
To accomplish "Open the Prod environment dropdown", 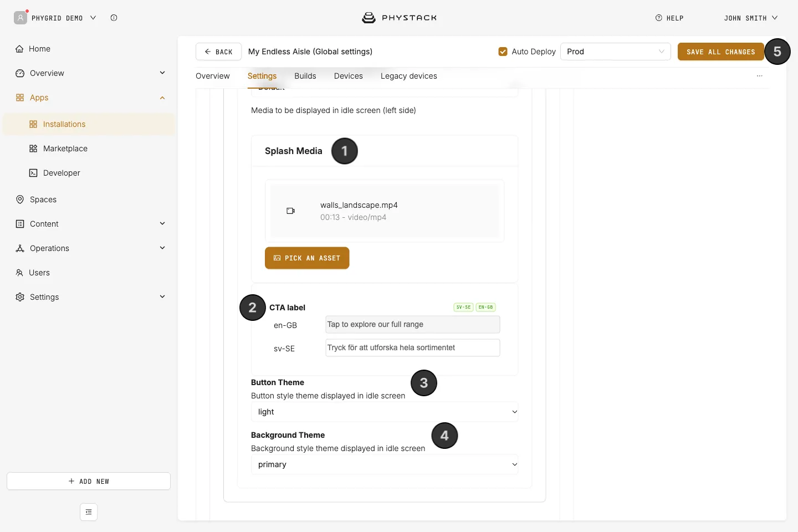I will coord(616,52).
